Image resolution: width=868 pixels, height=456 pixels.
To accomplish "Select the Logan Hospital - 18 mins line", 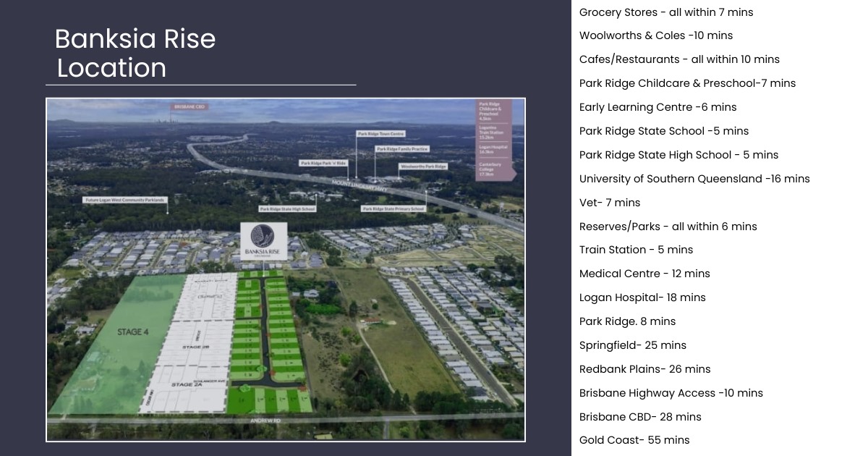I will pyautogui.click(x=642, y=297).
